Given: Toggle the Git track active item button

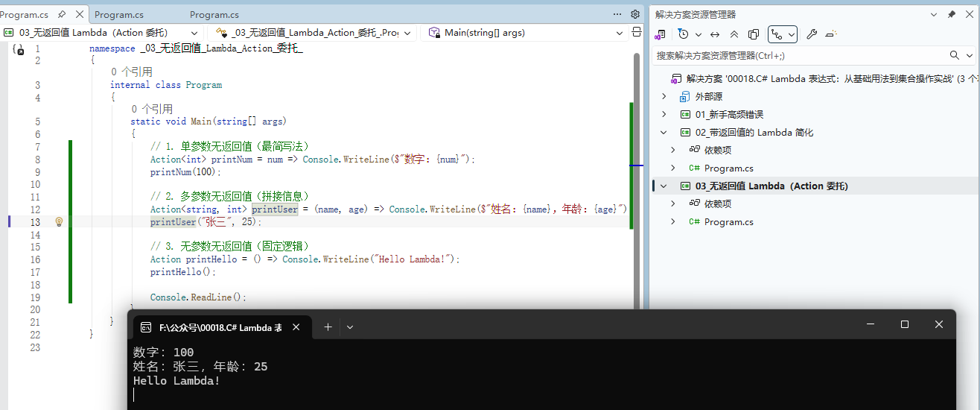Looking at the screenshot, I should pos(777,34).
